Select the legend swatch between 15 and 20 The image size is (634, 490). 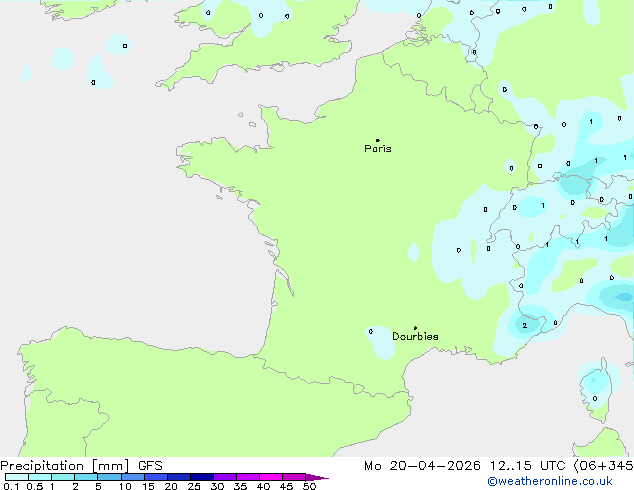156,477
